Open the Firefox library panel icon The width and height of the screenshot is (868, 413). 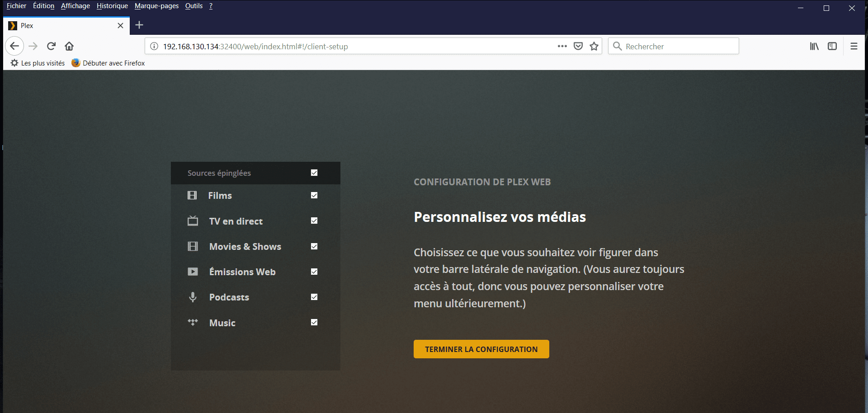click(x=814, y=46)
